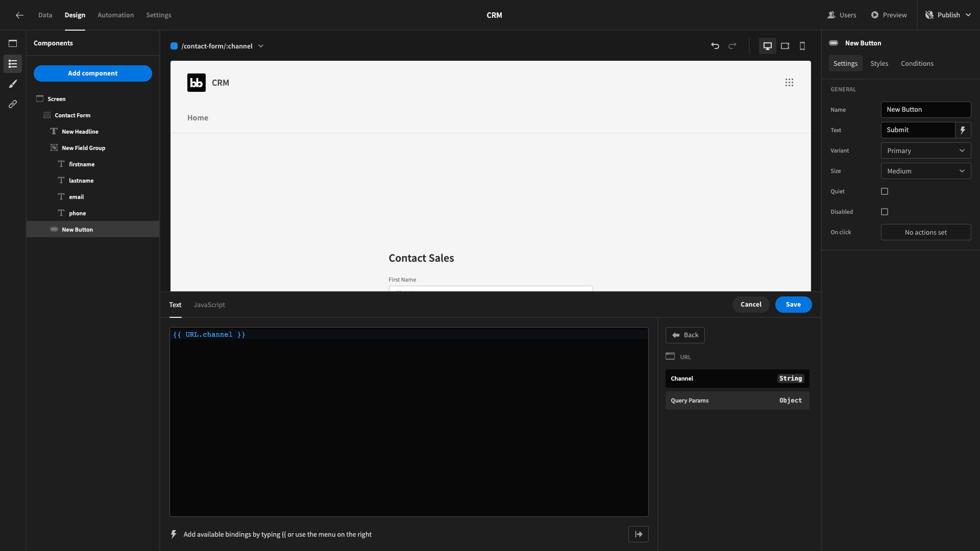The width and height of the screenshot is (980, 551).
Task: Toggle the Quiet checkbox
Action: click(x=885, y=191)
